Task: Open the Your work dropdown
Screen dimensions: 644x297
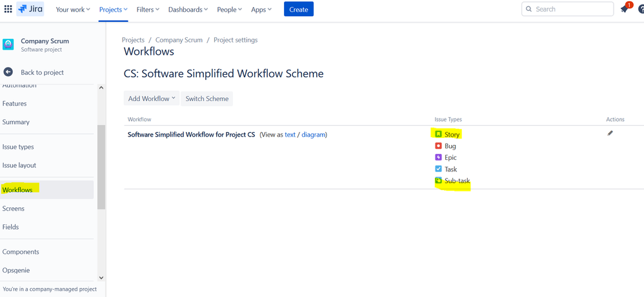Action: pyautogui.click(x=73, y=10)
